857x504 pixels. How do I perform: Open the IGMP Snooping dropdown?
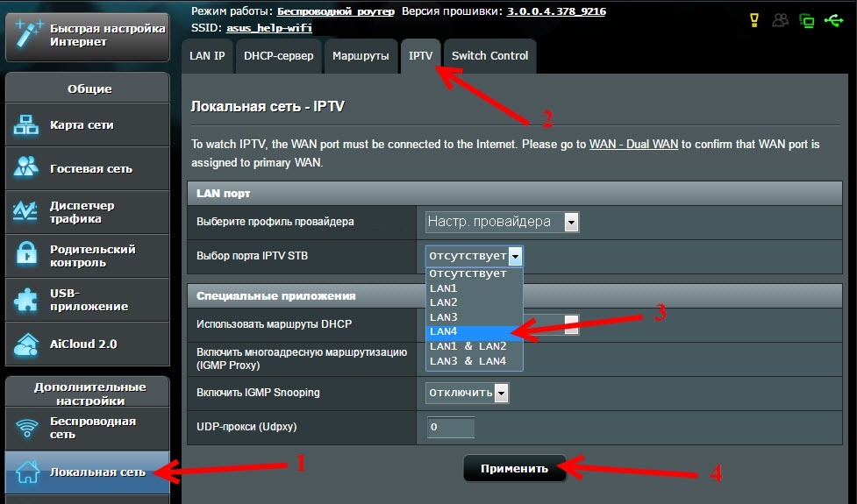click(467, 393)
